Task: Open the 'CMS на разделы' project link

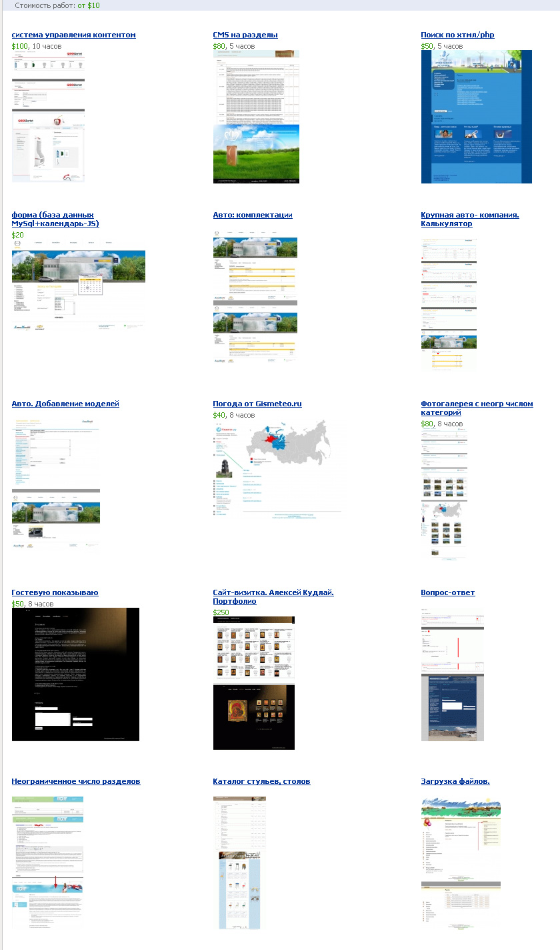Action: (x=245, y=35)
